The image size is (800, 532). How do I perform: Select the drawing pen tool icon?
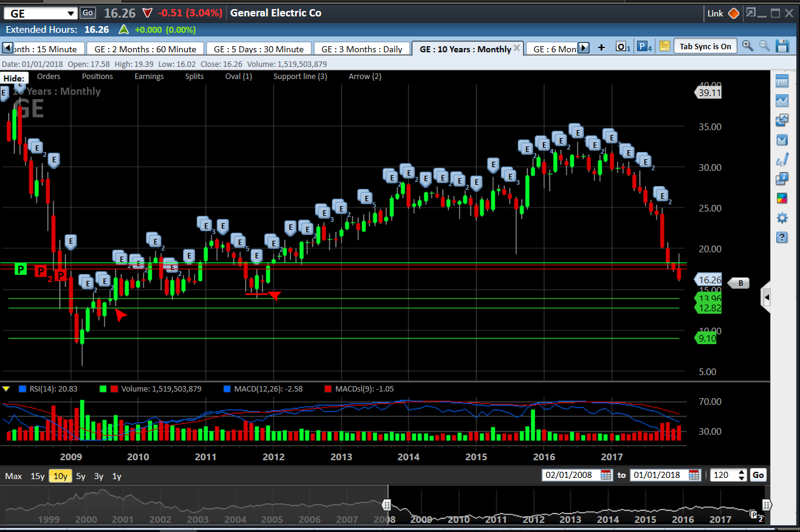point(782,160)
